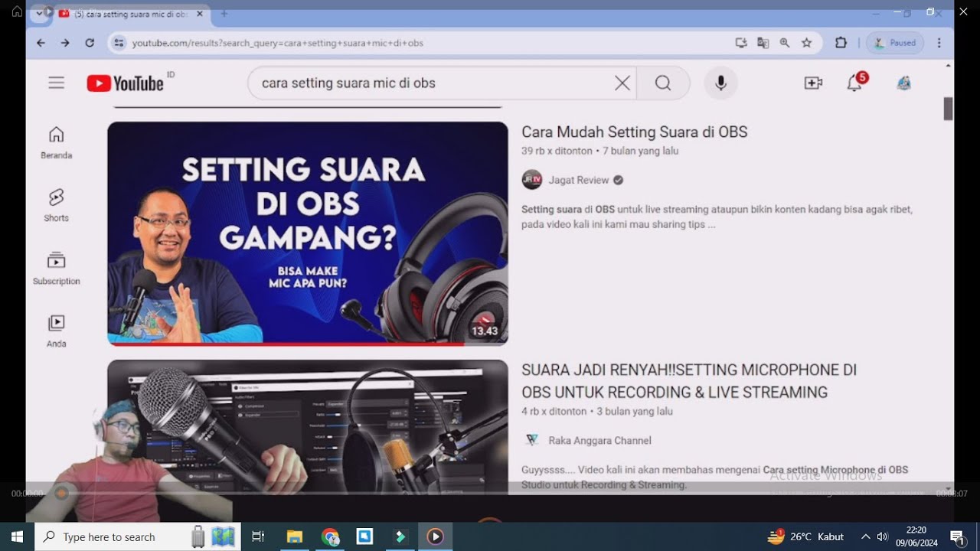Go forward in the browser
The width and height of the screenshot is (980, 551).
tap(65, 43)
